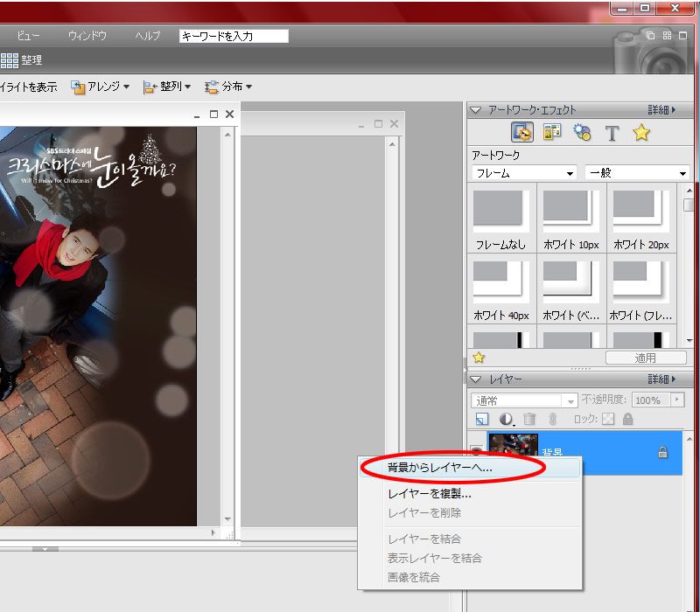This screenshot has height=612, width=700.
Task: Click the 適用 apply button
Action: pyautogui.click(x=646, y=358)
